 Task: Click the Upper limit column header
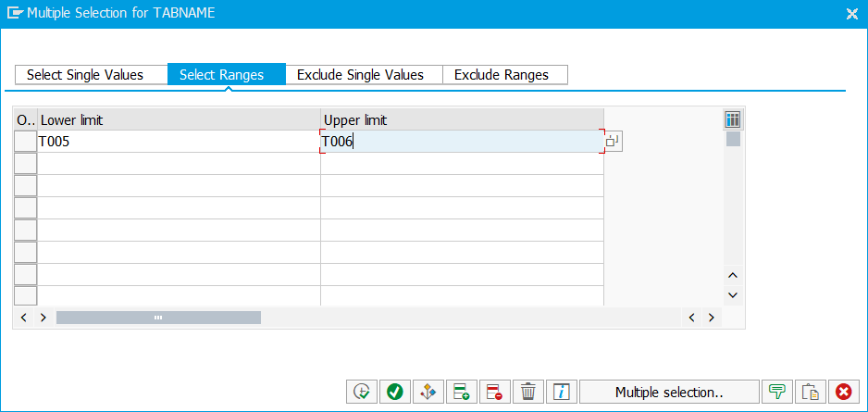coord(463,119)
